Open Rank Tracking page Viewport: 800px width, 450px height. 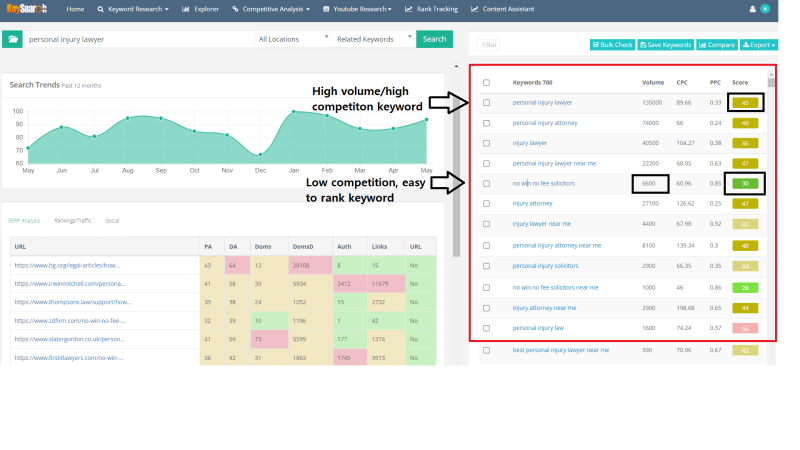tap(431, 9)
